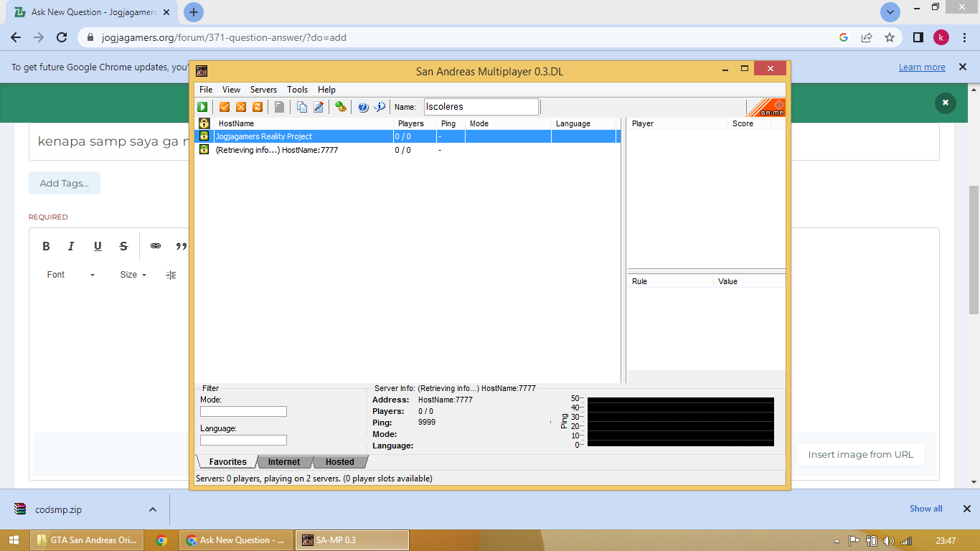The image size is (980, 551).
Task: Sort by the Players column header
Action: click(x=415, y=123)
